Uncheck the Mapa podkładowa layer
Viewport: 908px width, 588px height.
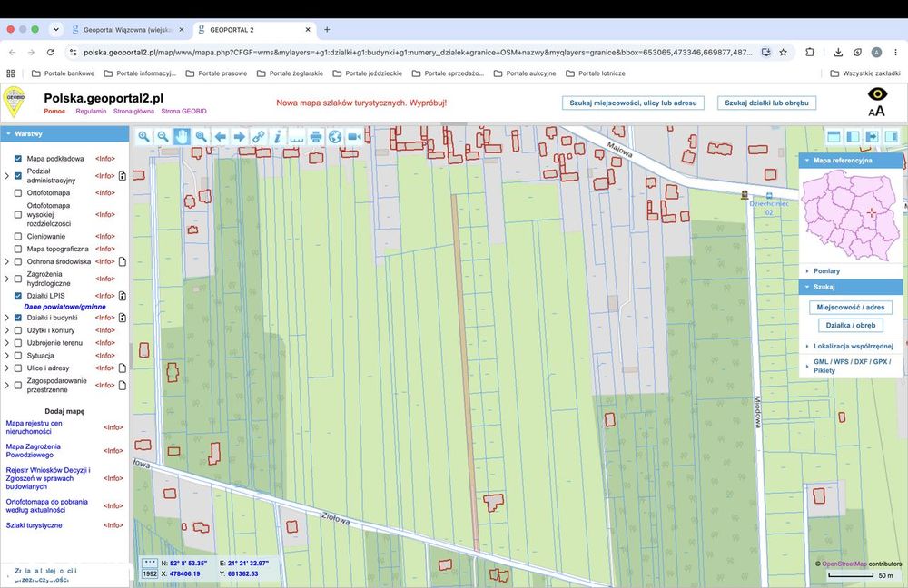pos(18,159)
